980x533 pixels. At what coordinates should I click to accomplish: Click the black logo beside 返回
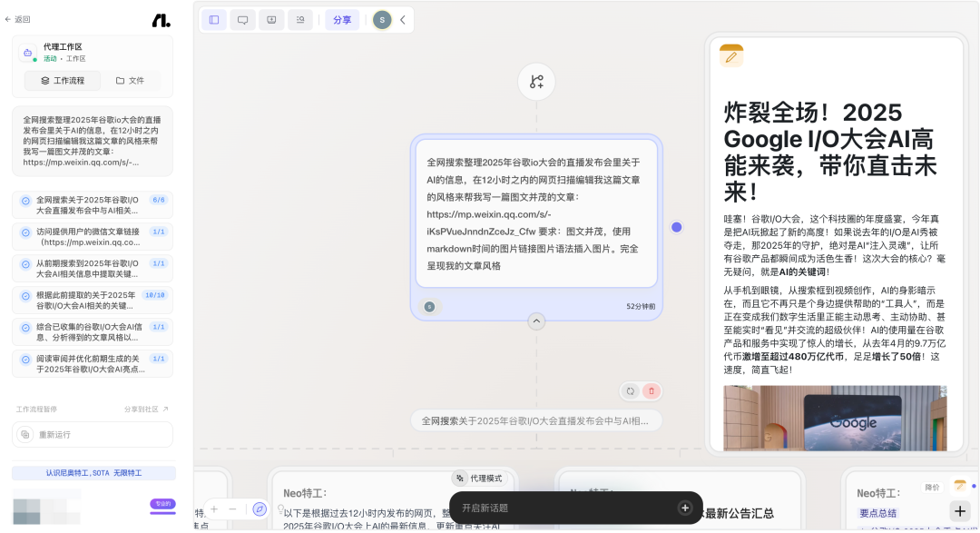coord(161,21)
